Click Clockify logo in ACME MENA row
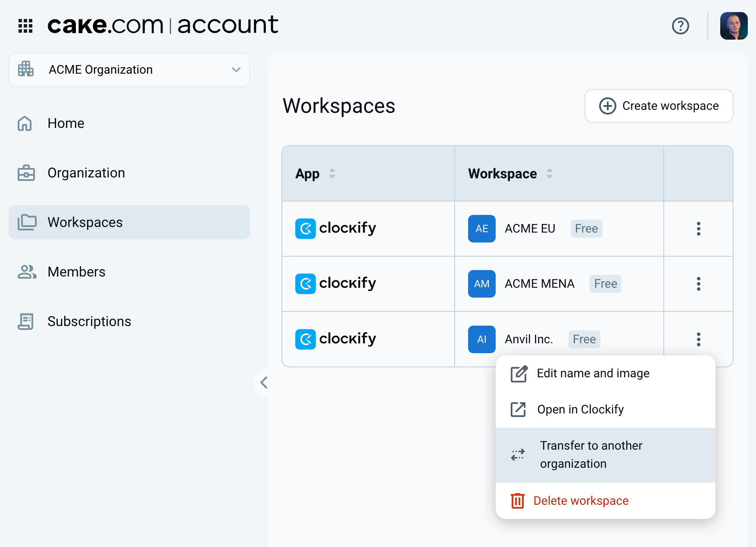 pos(335,283)
